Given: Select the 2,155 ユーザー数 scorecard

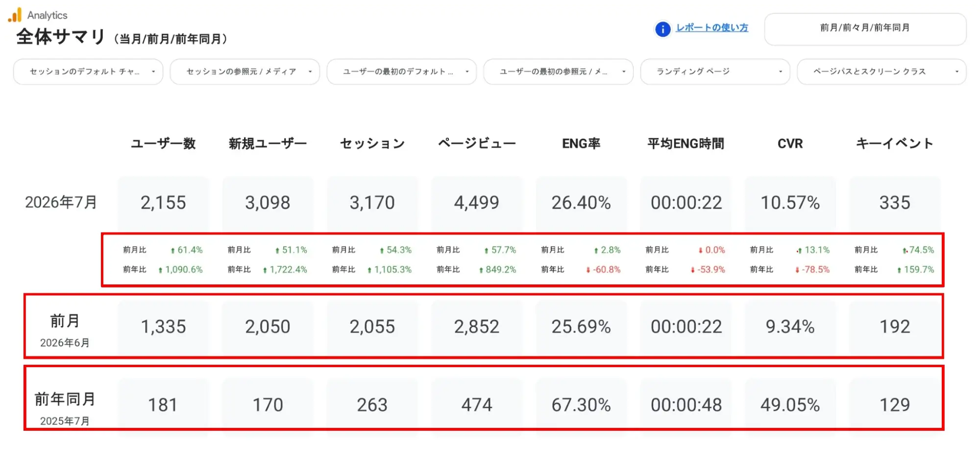Looking at the screenshot, I should pyautogui.click(x=163, y=203).
